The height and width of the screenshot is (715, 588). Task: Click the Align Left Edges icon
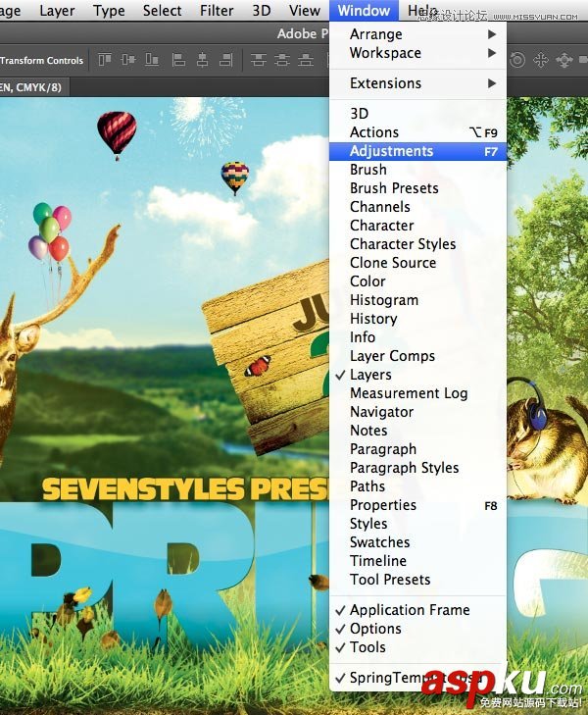[178, 60]
